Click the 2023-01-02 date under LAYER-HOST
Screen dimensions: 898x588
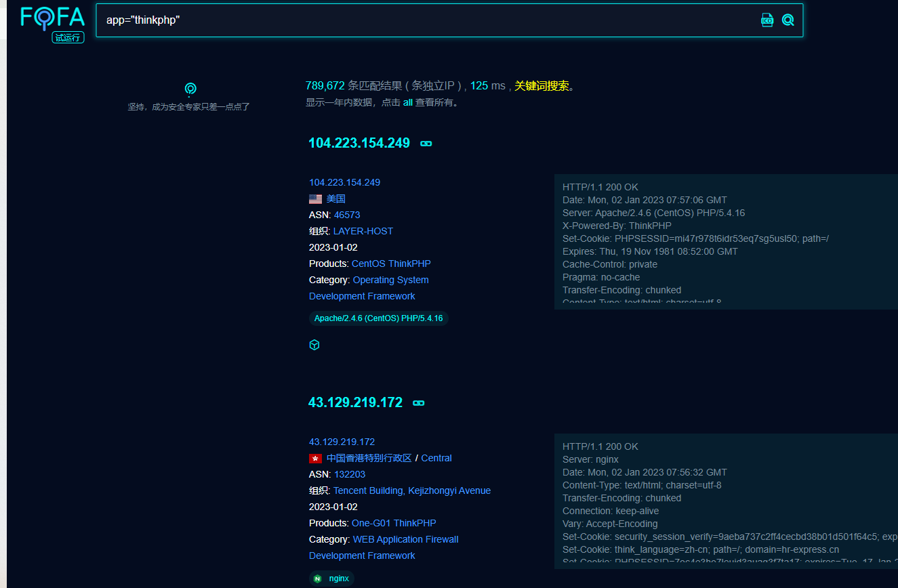pyautogui.click(x=333, y=247)
